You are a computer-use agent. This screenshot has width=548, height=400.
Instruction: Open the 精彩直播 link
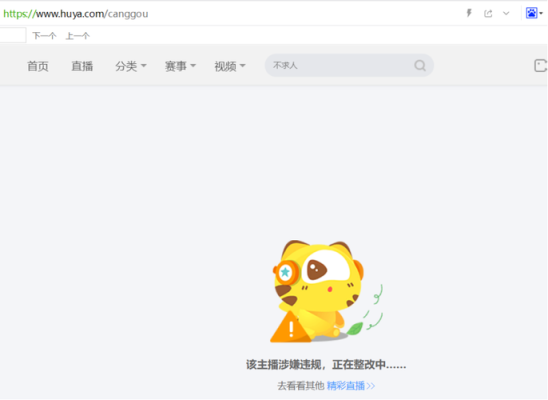(351, 386)
